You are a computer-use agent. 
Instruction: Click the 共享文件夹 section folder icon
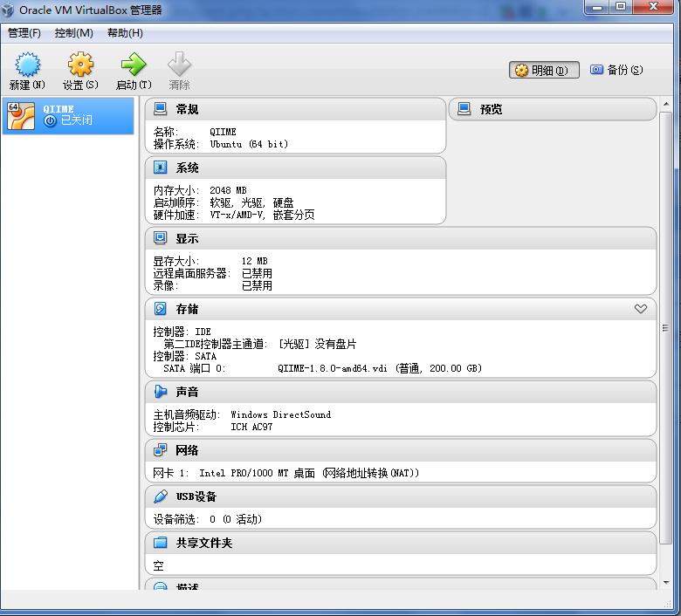point(161,542)
